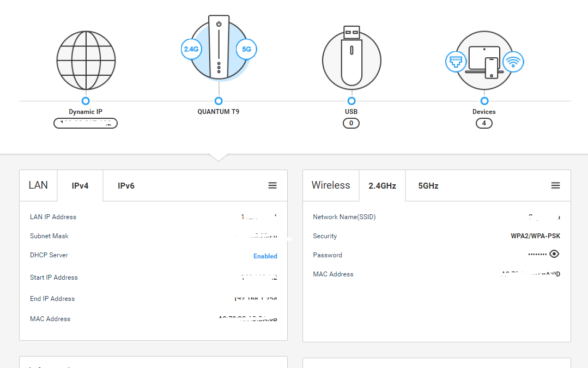Screen dimensions: 588x368
Task: Click the USB label under drive icon
Action: pos(351,112)
